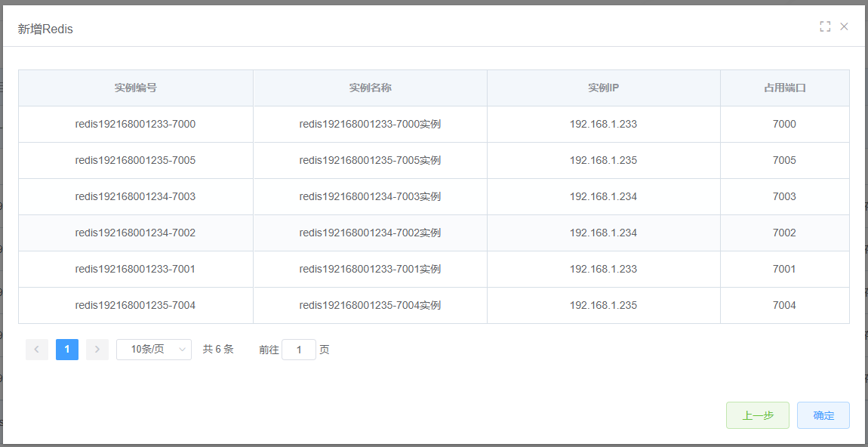Confirm with the 确定 button
The width and height of the screenshot is (868, 447).
point(823,415)
